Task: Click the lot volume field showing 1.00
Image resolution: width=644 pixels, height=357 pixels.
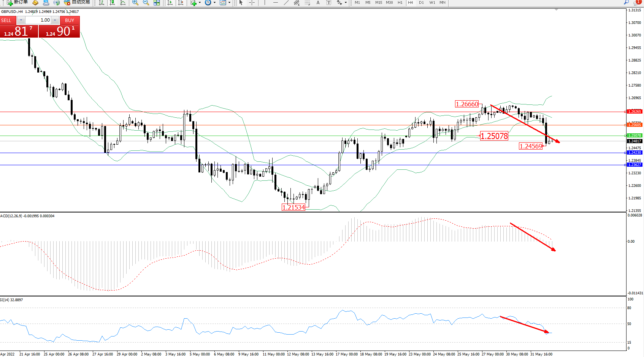Action: point(38,20)
